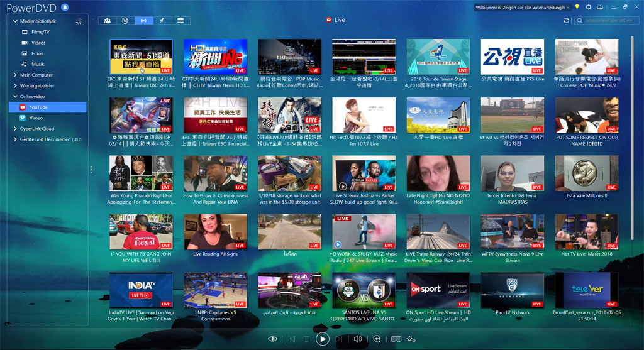This screenshot has height=350, width=644.
Task: Open the settings gear at top right
Action: point(589,7)
